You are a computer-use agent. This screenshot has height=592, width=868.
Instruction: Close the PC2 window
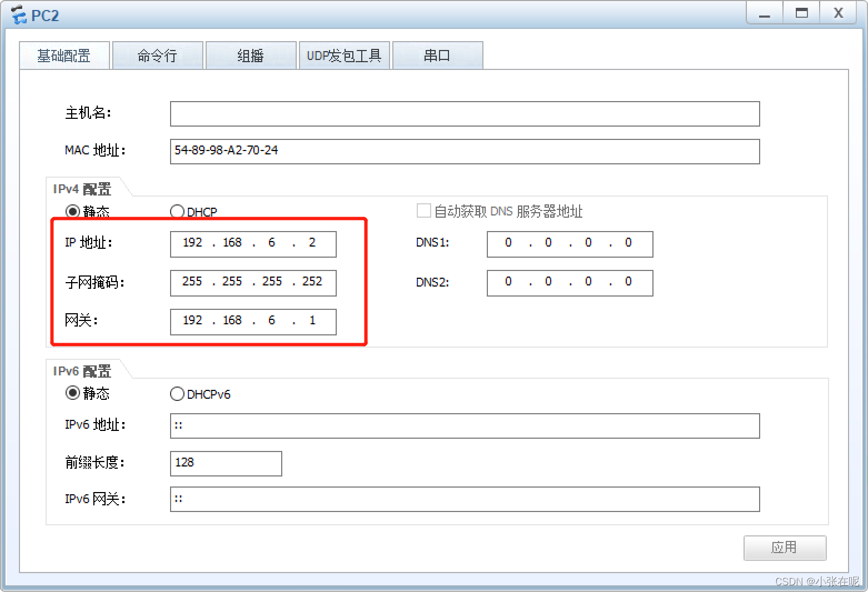tap(839, 13)
